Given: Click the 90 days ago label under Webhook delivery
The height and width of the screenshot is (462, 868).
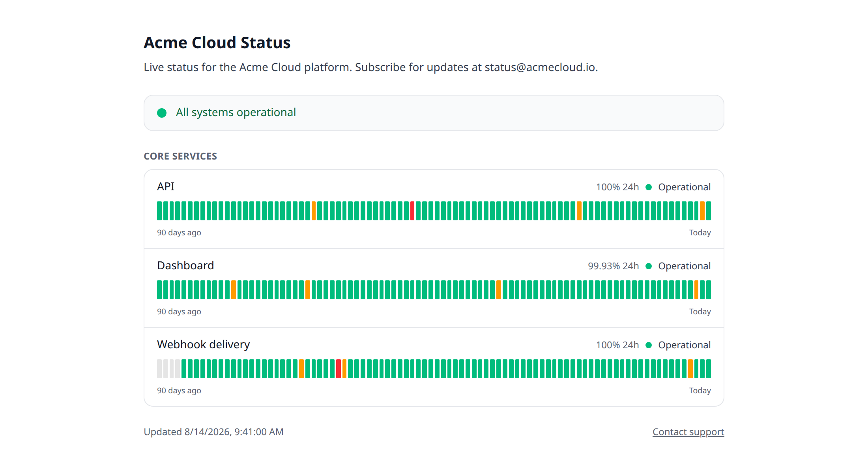Looking at the screenshot, I should click(x=179, y=391).
